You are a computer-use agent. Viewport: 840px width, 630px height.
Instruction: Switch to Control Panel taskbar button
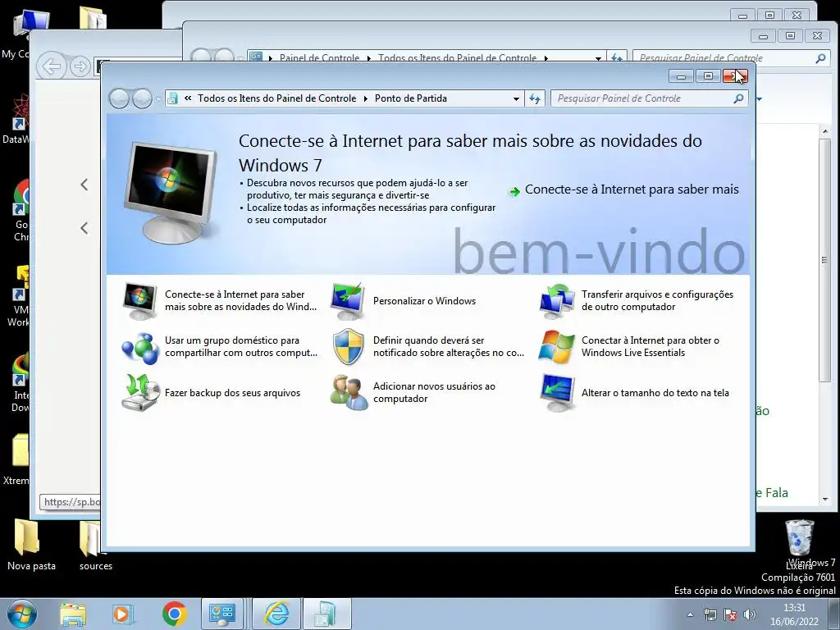point(222,614)
